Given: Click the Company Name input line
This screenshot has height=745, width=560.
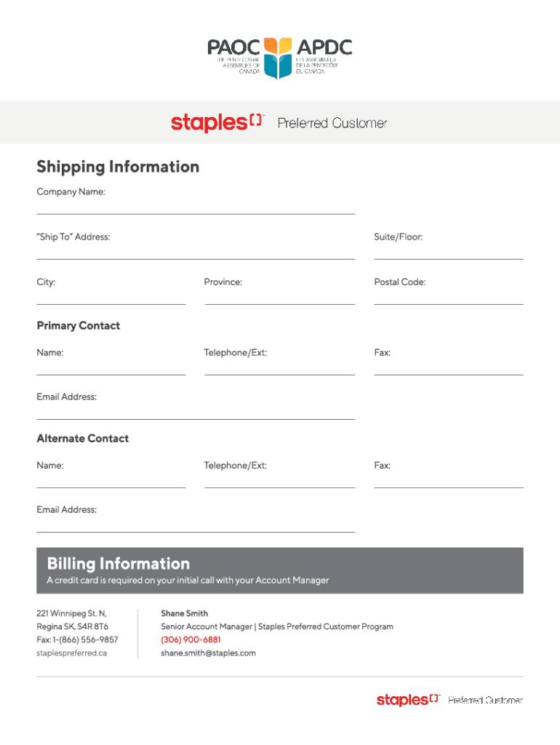Looking at the screenshot, I should tap(196, 207).
